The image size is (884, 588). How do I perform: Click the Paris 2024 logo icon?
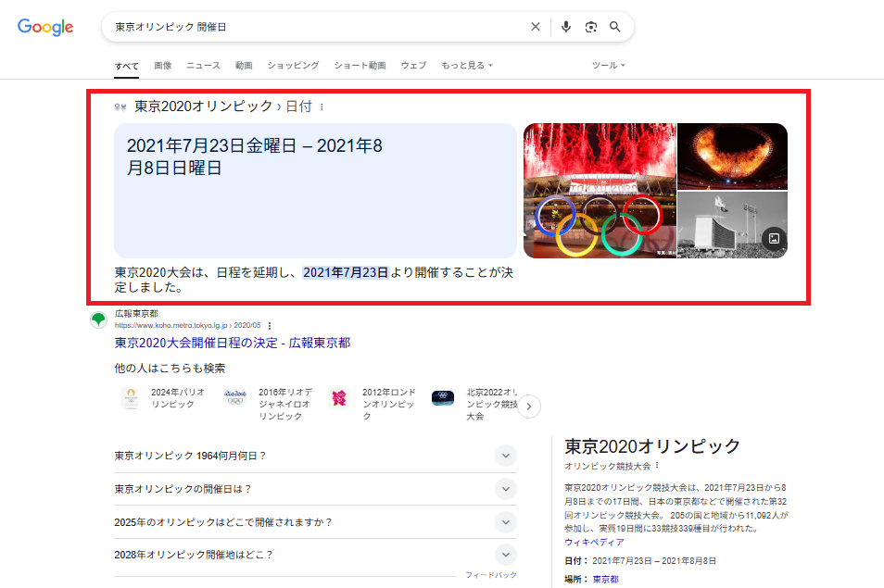tap(131, 398)
